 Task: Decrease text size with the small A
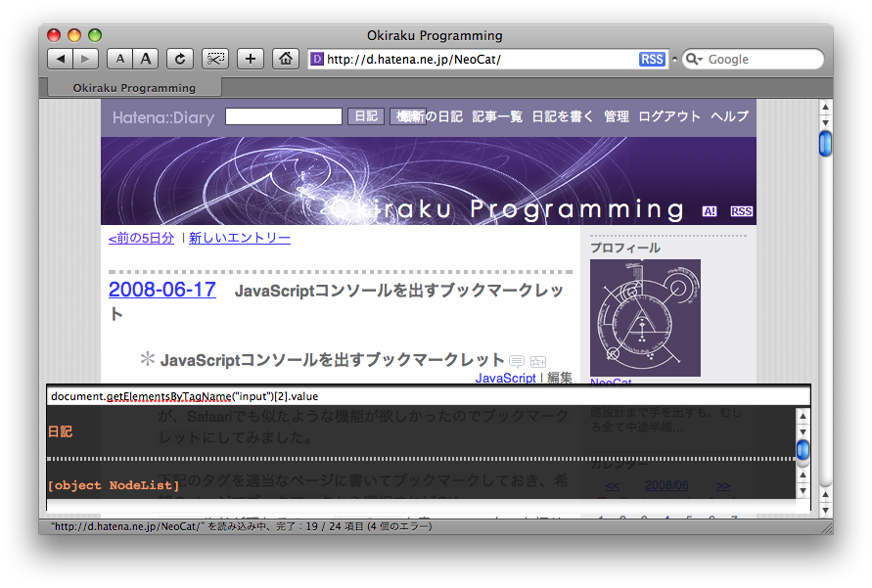point(119,59)
